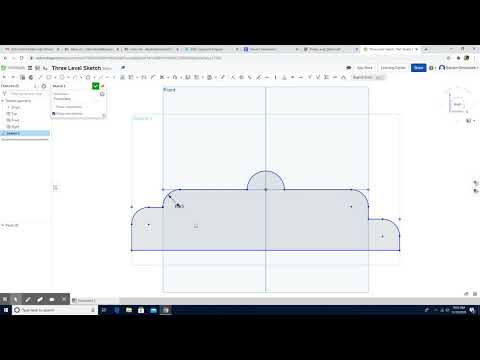Apply the Symmetric constraint
Viewport: 480px width, 360px height.
pyautogui.click(x=326, y=77)
